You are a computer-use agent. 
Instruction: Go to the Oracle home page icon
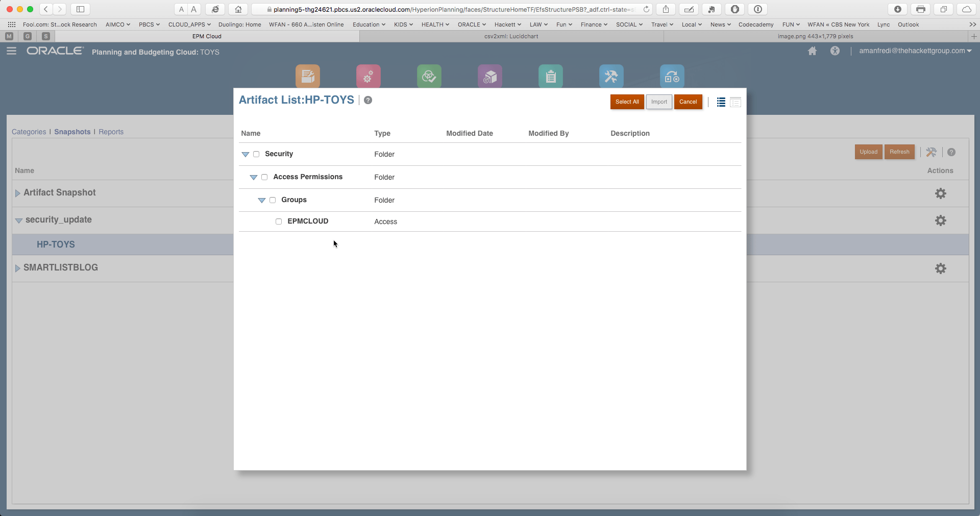point(813,51)
